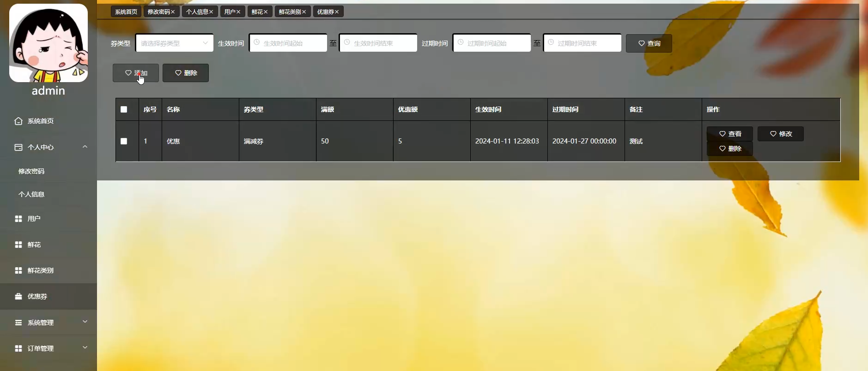Open 个人信息 in the sidebar
Viewport: 868px width, 371px height.
(x=49, y=194)
